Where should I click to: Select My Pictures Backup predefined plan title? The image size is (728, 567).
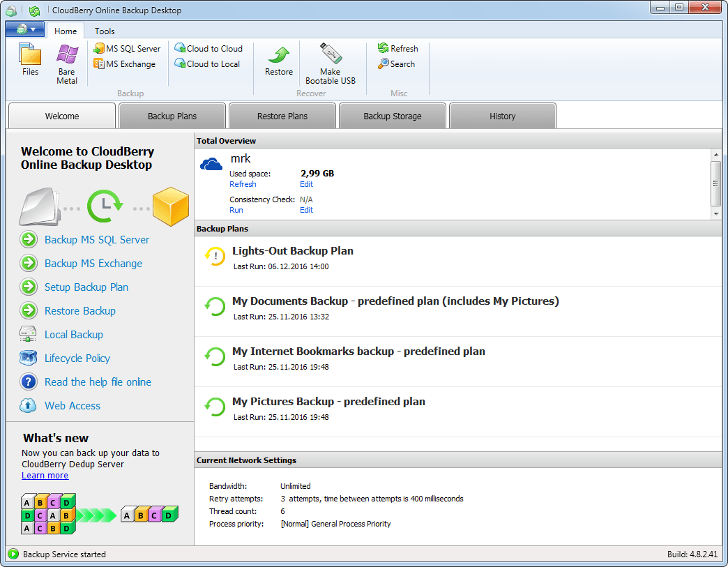pyautogui.click(x=328, y=401)
